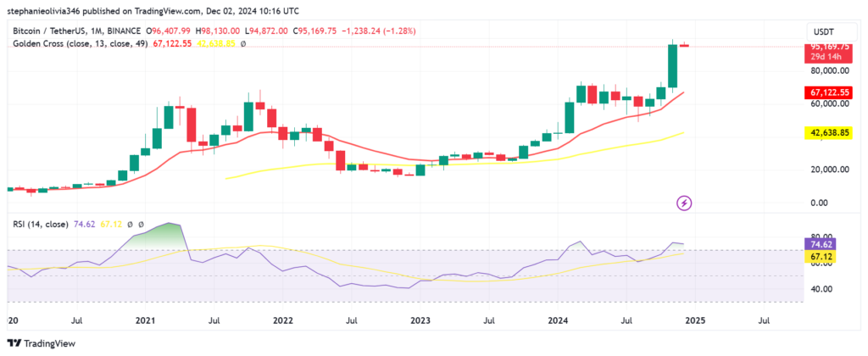Click the 2023 marker on time axis

click(x=420, y=321)
